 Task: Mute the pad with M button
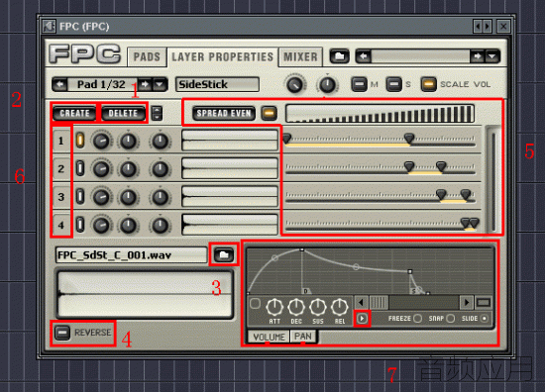coord(359,84)
